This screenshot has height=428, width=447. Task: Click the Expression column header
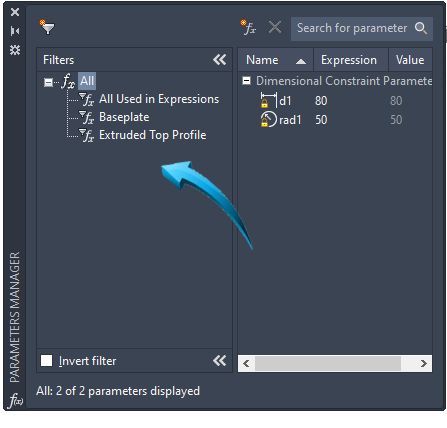coord(351,60)
